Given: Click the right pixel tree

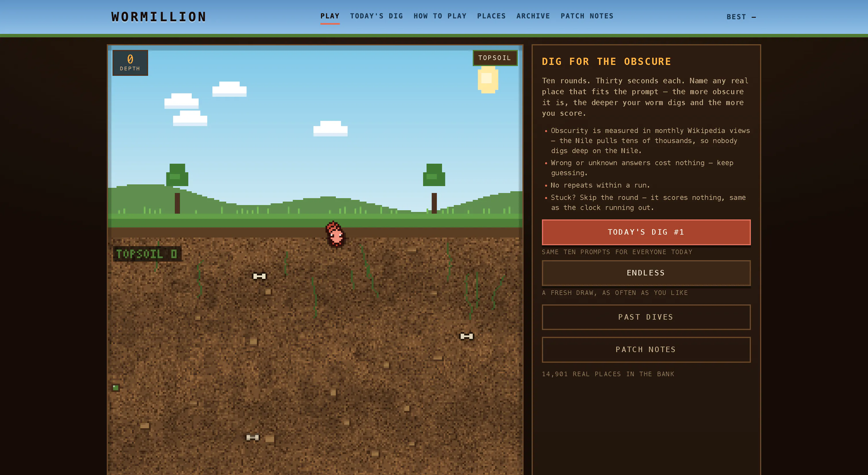Looking at the screenshot, I should click(x=434, y=188).
